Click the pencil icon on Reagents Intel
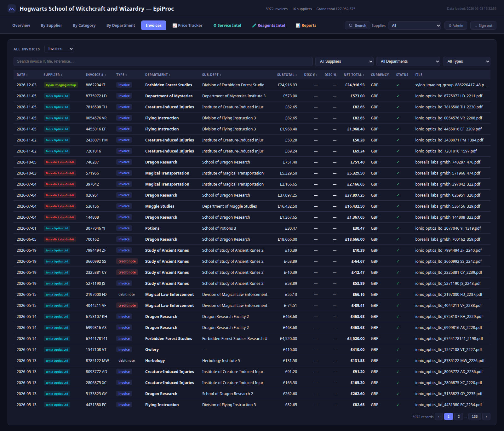Image resolution: width=504 pixels, height=431 pixels. 254,26
